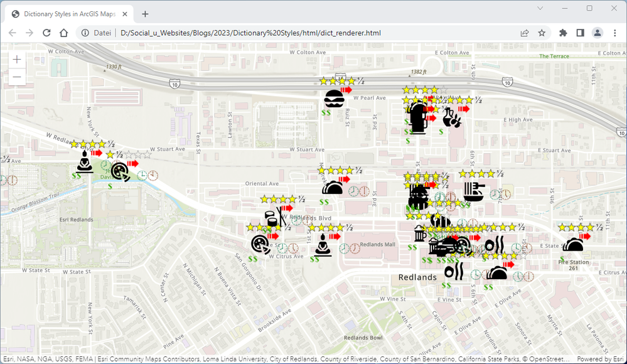This screenshot has height=364, width=627.
Task: Open the Chrome three-dot menu
Action: pyautogui.click(x=615, y=32)
